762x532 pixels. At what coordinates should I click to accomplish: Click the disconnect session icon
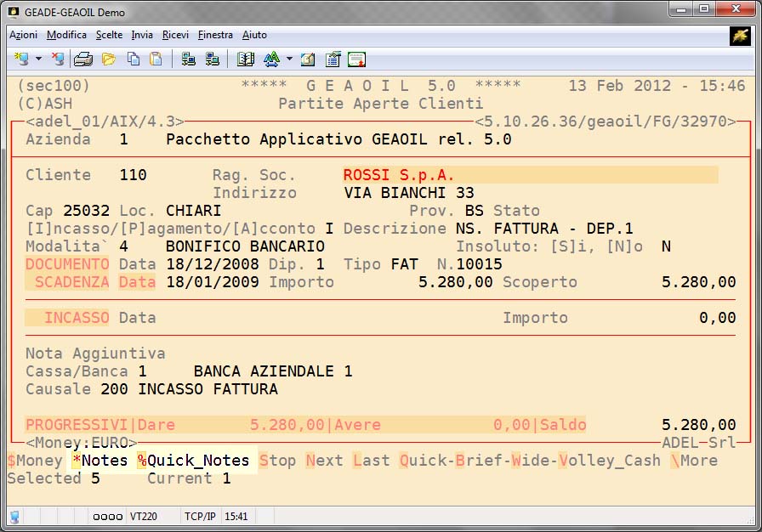(x=58, y=59)
